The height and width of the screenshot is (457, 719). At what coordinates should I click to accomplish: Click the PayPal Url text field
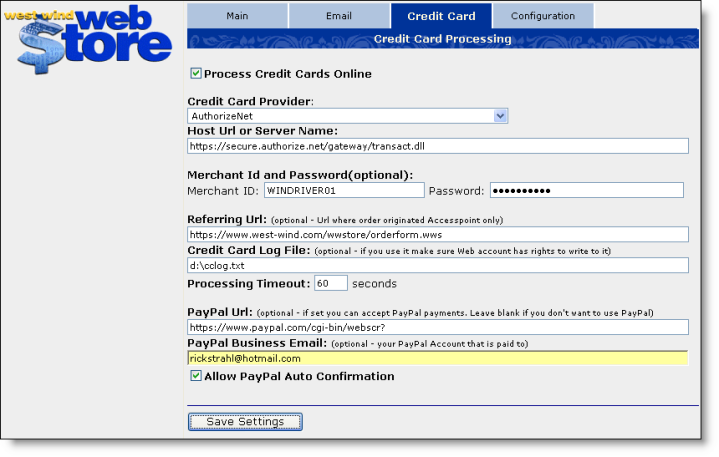click(x=438, y=327)
